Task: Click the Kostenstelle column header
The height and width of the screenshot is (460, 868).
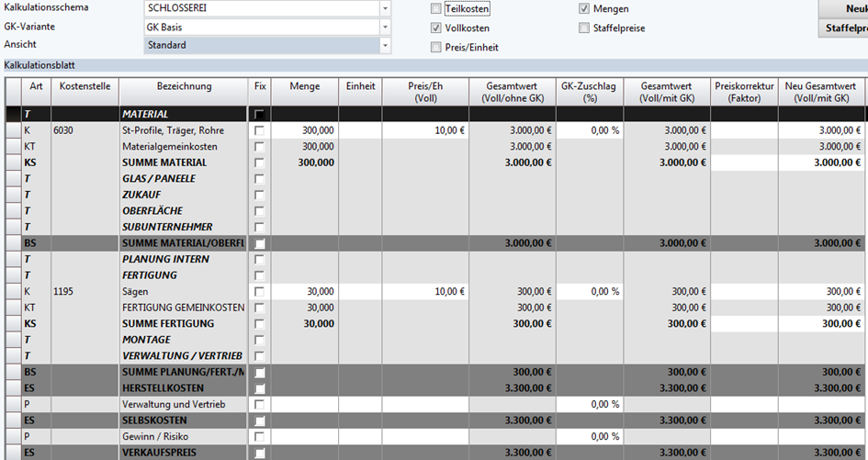Action: point(85,87)
